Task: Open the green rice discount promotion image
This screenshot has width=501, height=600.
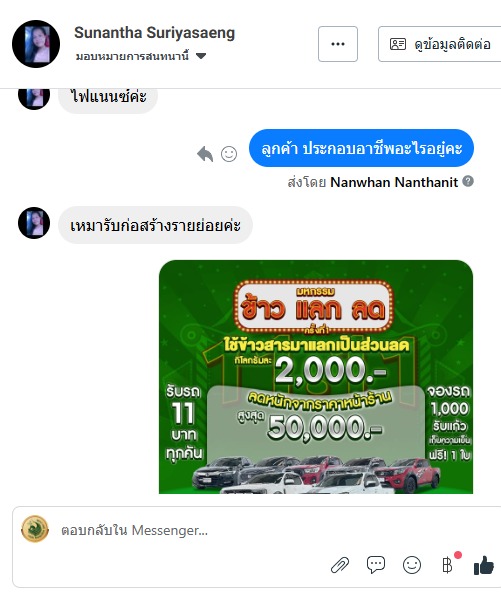Action: coord(316,377)
